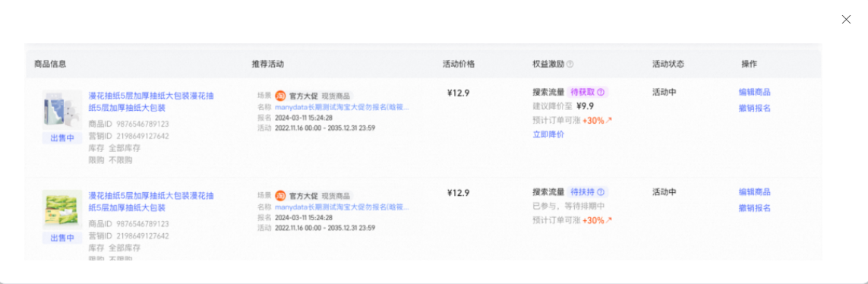Click 活动中 status in the 待获取 row
868x284 pixels.
pyautogui.click(x=664, y=92)
